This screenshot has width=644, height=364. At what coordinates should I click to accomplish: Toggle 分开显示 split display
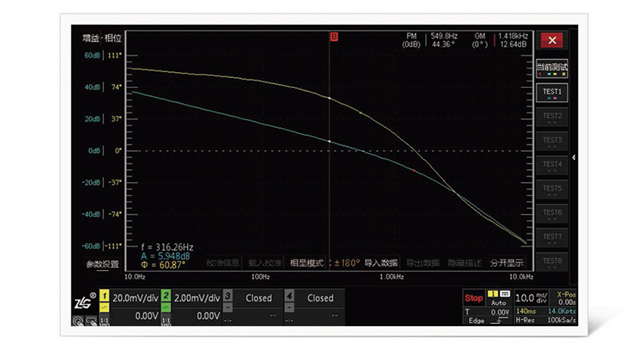507,263
